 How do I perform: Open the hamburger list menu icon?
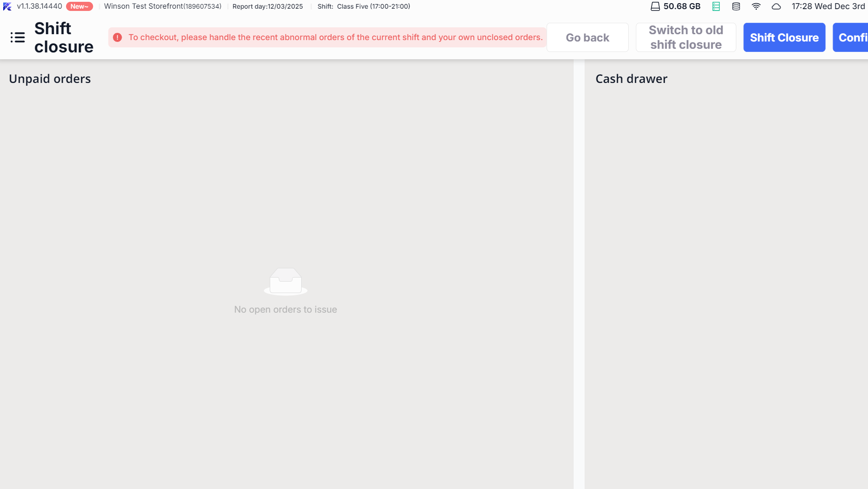pos(17,37)
